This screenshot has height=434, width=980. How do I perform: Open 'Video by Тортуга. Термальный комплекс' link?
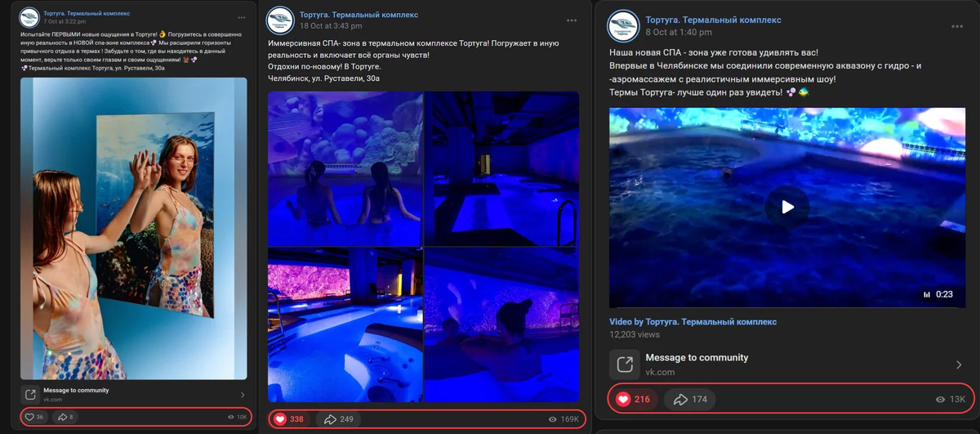click(693, 322)
